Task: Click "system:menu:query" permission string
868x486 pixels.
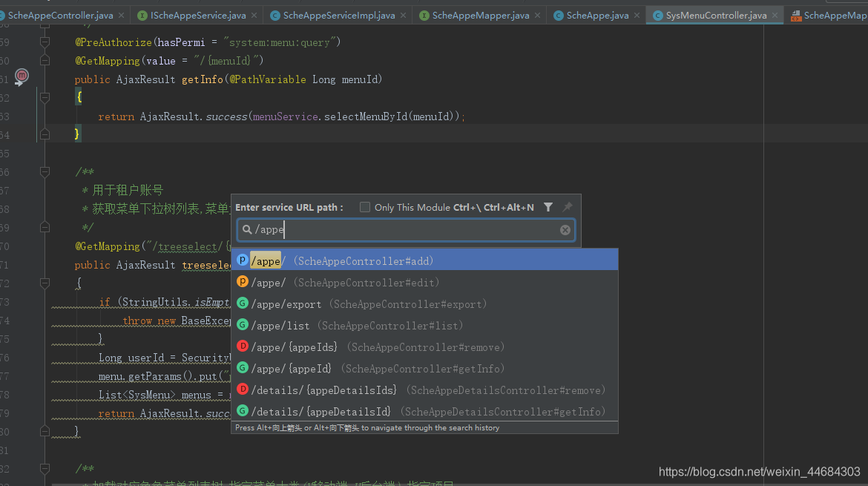Action: [x=282, y=42]
